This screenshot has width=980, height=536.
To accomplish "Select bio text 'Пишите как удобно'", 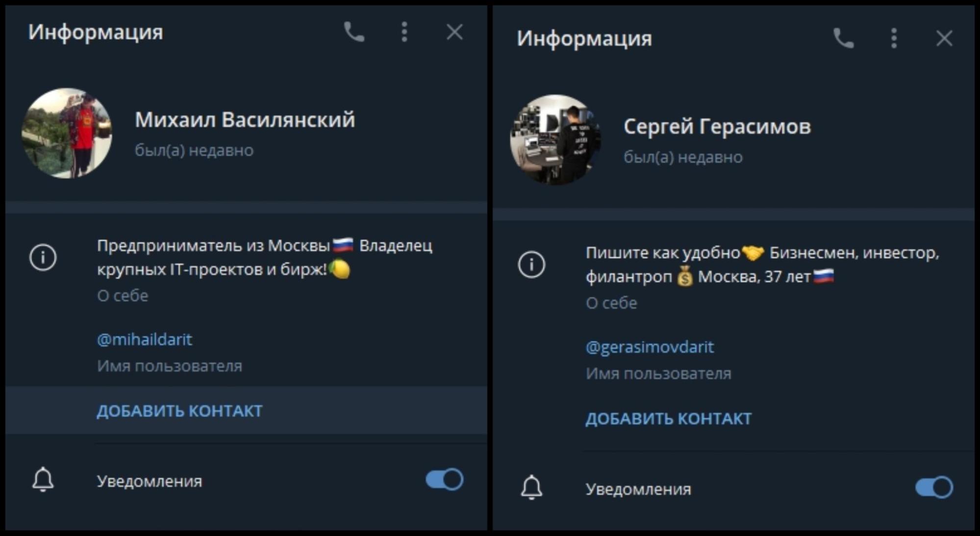I will pyautogui.click(x=662, y=253).
